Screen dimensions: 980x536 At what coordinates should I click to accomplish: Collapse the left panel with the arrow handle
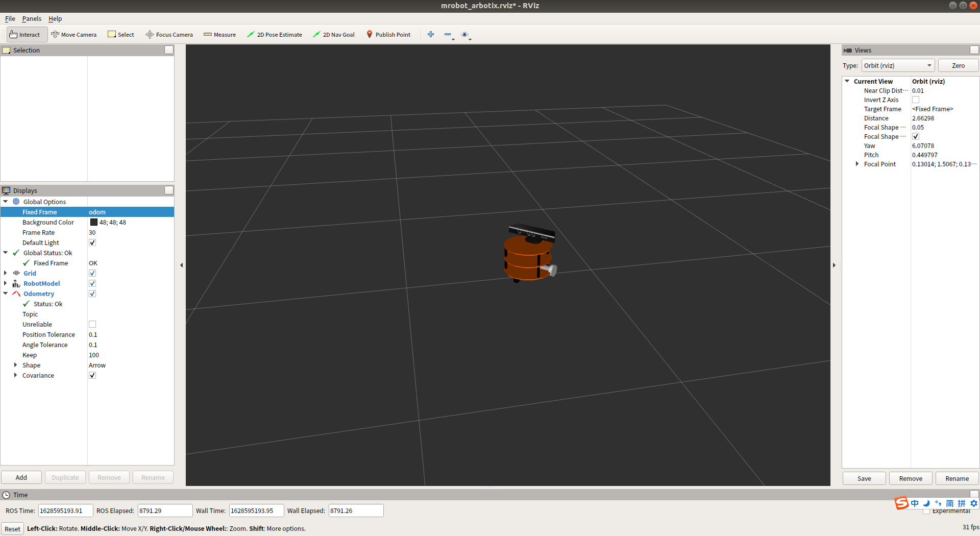tap(182, 265)
